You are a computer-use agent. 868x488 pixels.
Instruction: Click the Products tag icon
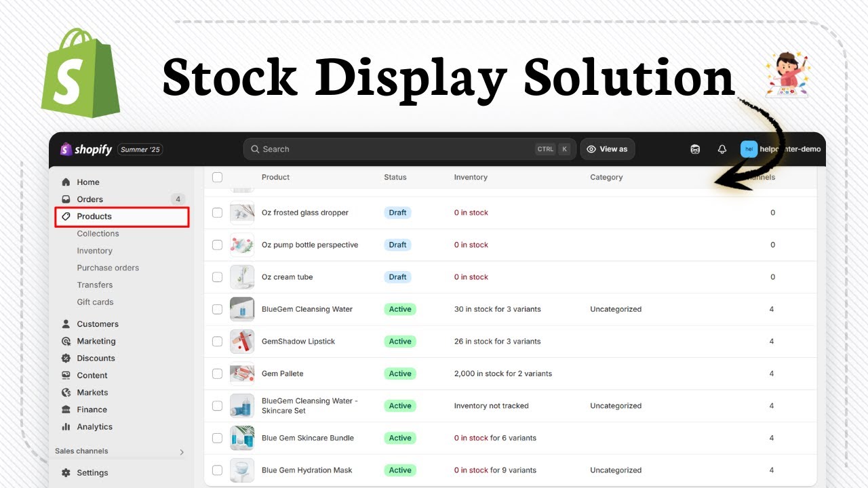66,217
